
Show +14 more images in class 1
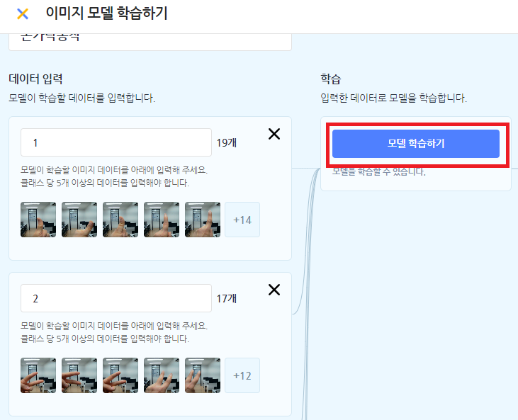(x=242, y=220)
